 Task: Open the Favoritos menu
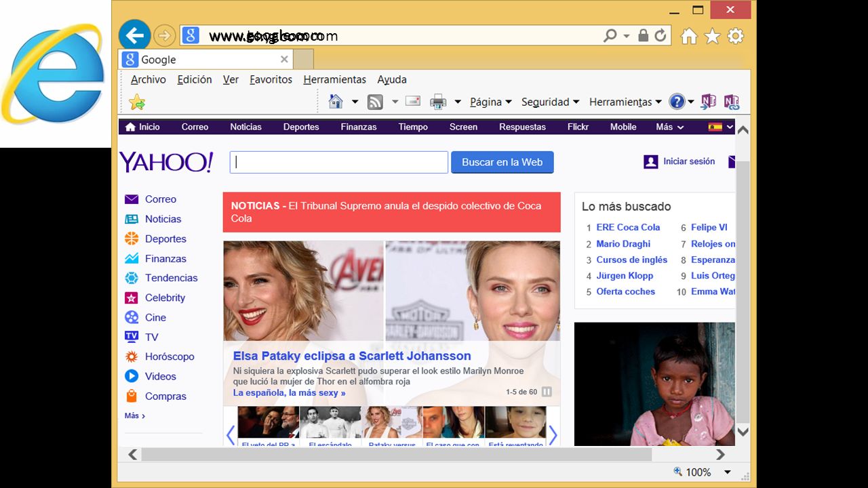[x=271, y=79]
